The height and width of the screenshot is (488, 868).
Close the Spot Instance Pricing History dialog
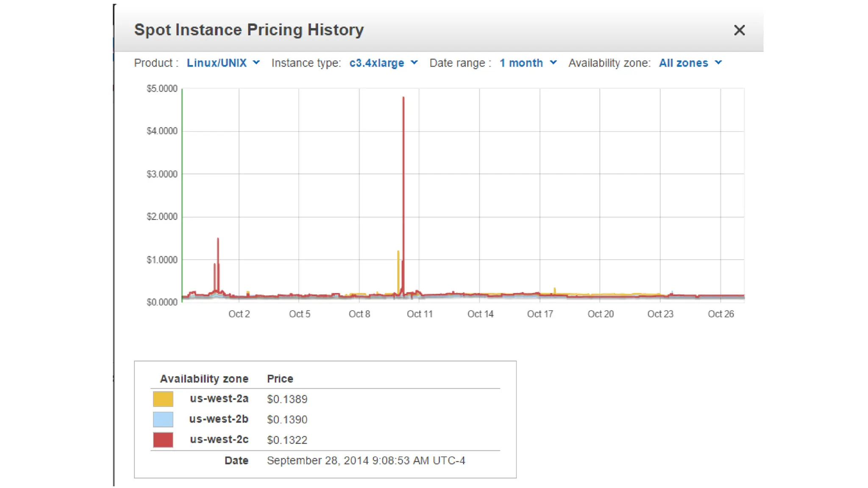point(739,30)
